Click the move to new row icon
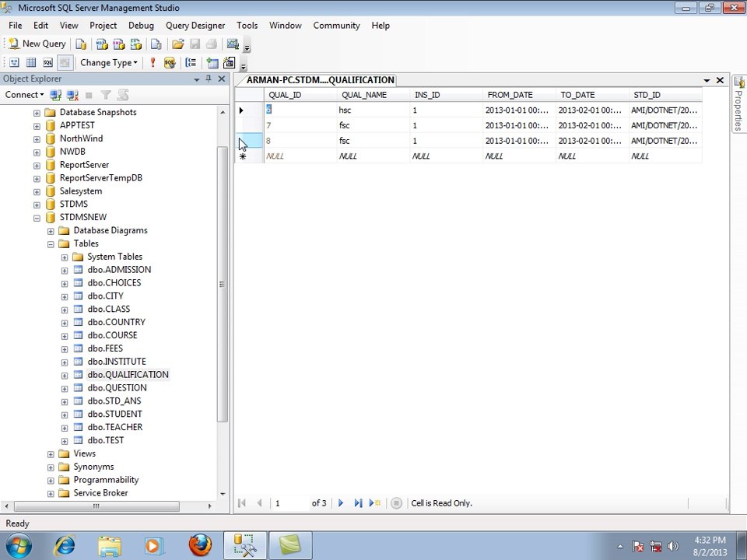 (x=375, y=503)
